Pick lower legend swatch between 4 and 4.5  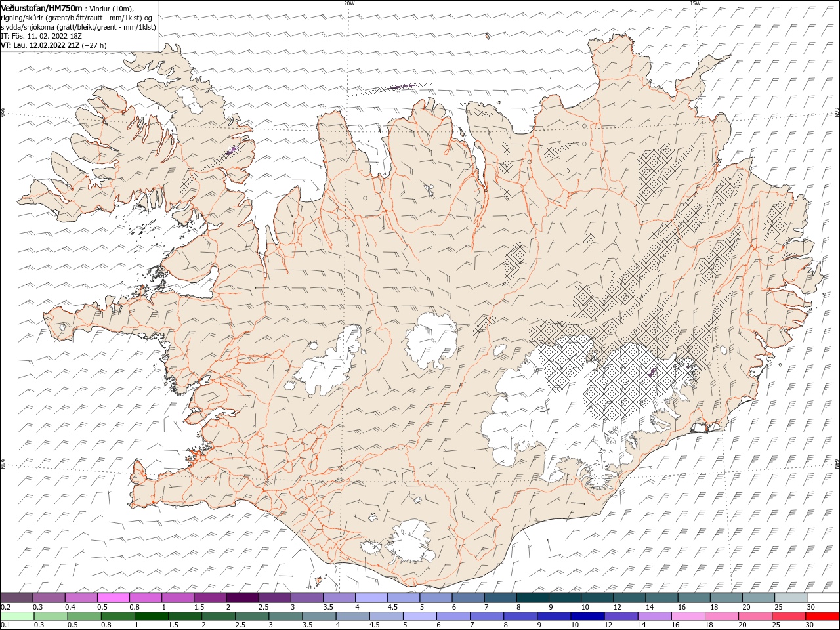(x=353, y=616)
